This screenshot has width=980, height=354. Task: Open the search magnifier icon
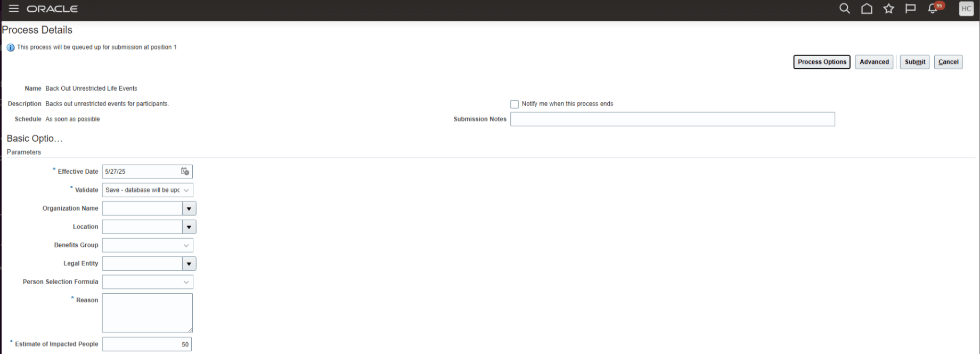pos(845,9)
